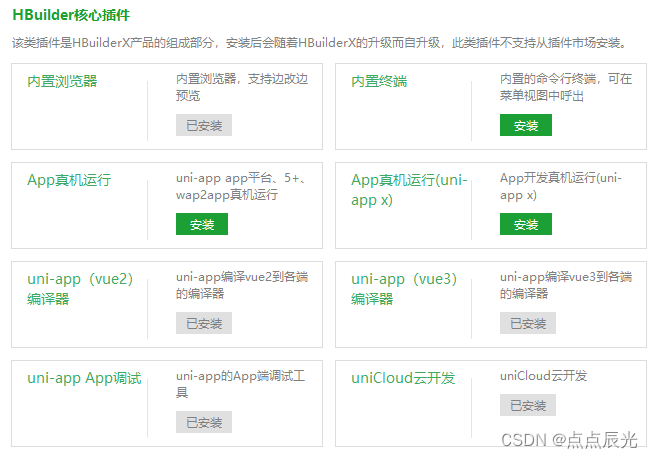Select description uni-app的App端调试工具
653x458 pixels.
tap(240, 384)
